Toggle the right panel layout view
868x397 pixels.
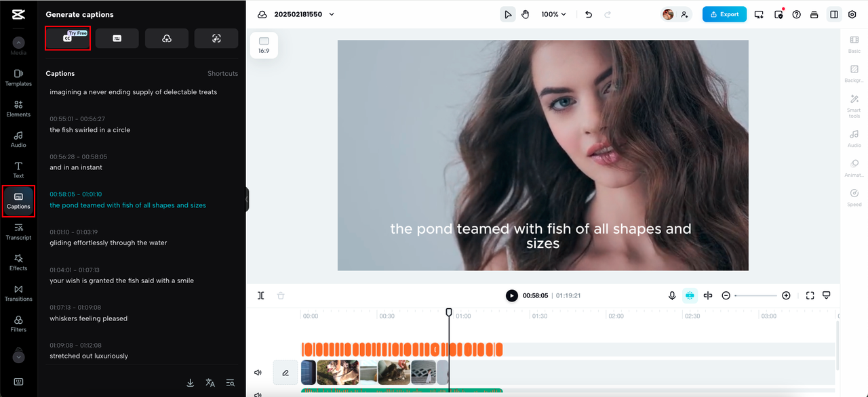click(x=834, y=14)
